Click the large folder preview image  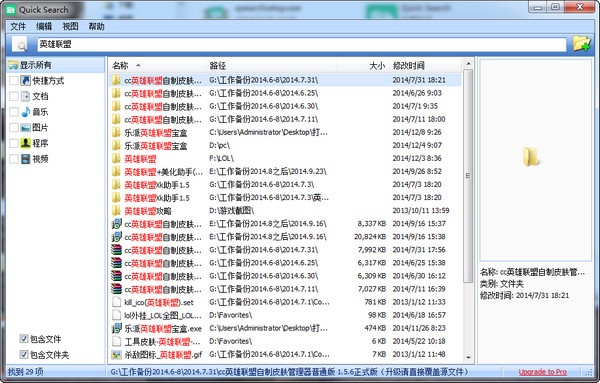click(x=531, y=157)
